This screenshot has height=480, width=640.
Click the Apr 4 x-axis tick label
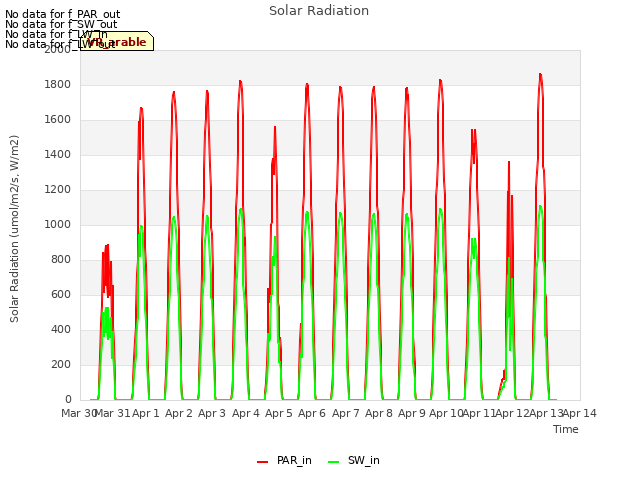(x=246, y=413)
